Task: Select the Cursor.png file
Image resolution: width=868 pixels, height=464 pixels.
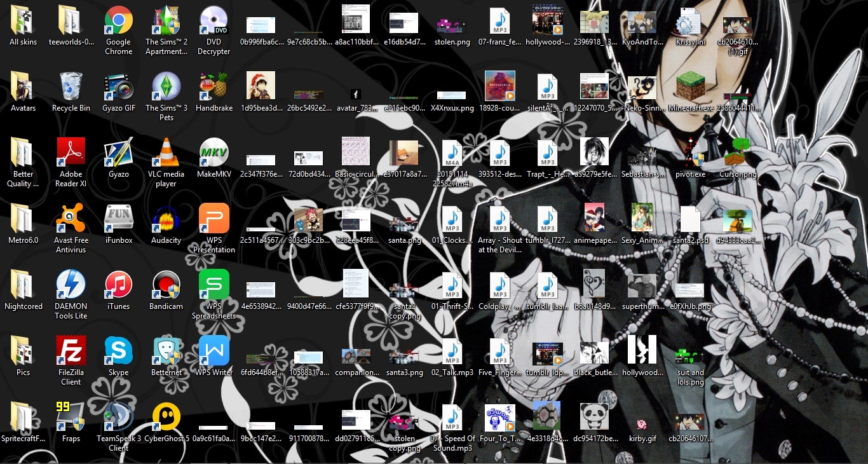Action: pyautogui.click(x=738, y=153)
